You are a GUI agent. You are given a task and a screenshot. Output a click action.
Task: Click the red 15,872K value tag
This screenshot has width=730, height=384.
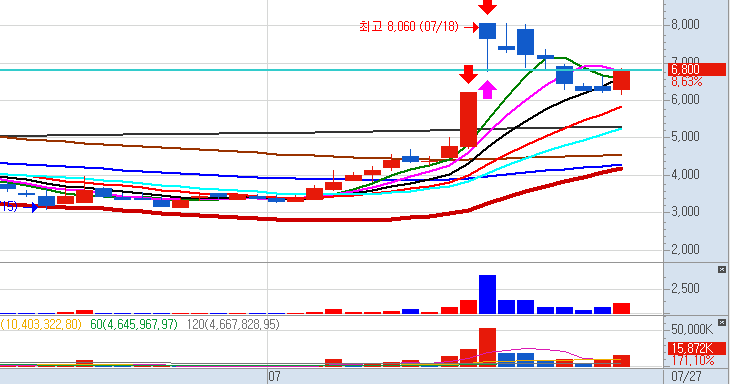tap(696, 348)
